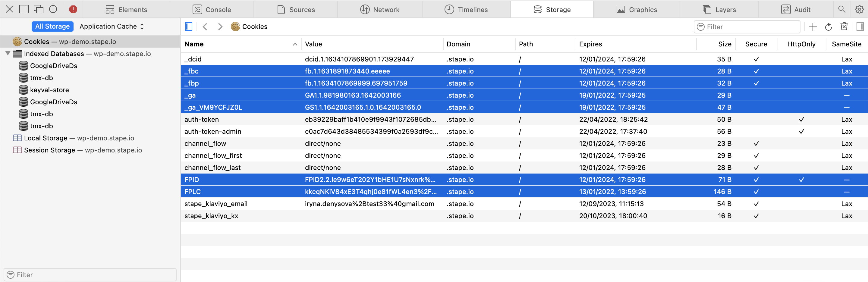Click the value GA1.1.981980163.1642003166
This screenshot has height=282, width=868.
[x=353, y=95]
